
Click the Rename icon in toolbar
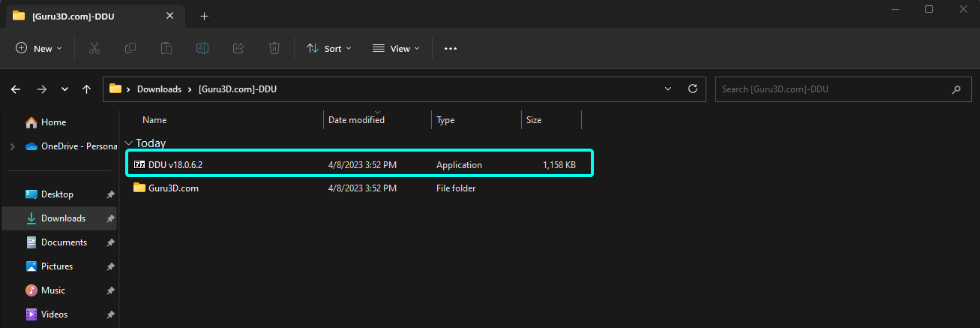(x=202, y=48)
